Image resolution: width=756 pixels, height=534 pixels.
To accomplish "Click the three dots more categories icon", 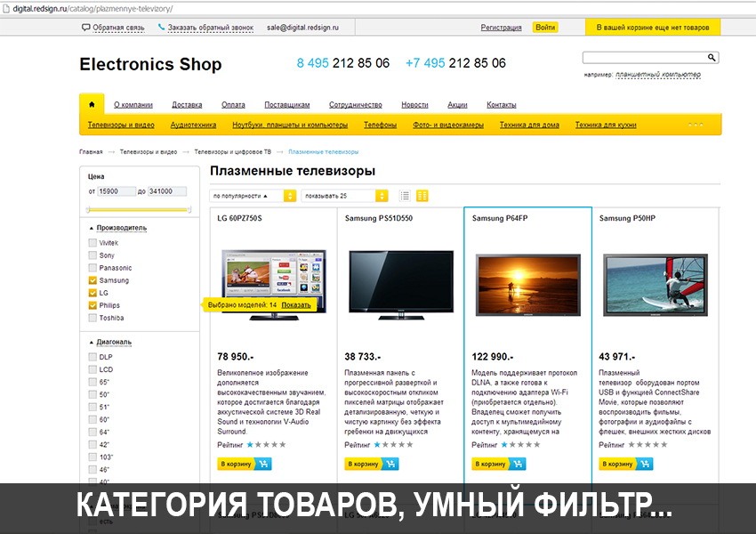I will coord(696,125).
